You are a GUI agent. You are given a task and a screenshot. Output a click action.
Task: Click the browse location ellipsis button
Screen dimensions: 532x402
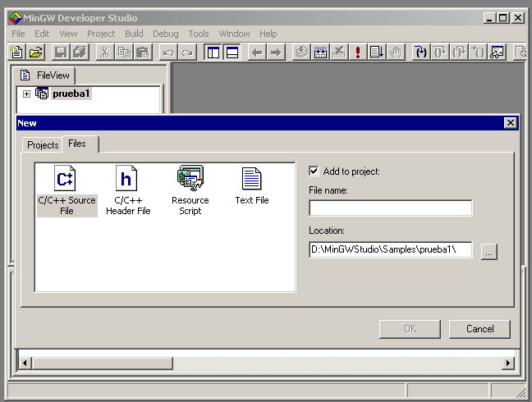(489, 252)
